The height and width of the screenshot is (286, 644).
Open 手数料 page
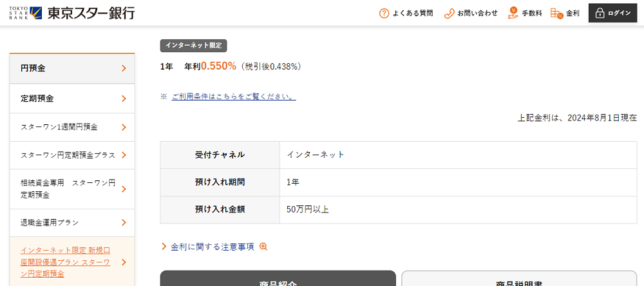pyautogui.click(x=525, y=13)
